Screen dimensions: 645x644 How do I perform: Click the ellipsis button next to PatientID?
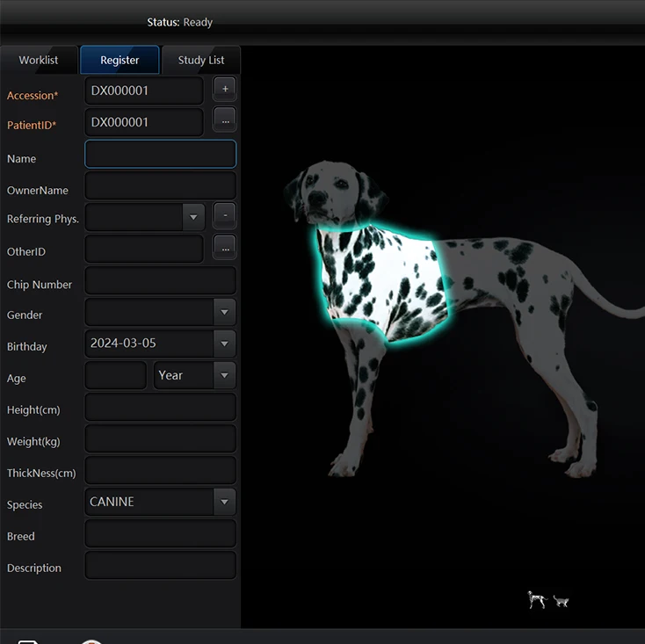click(225, 121)
